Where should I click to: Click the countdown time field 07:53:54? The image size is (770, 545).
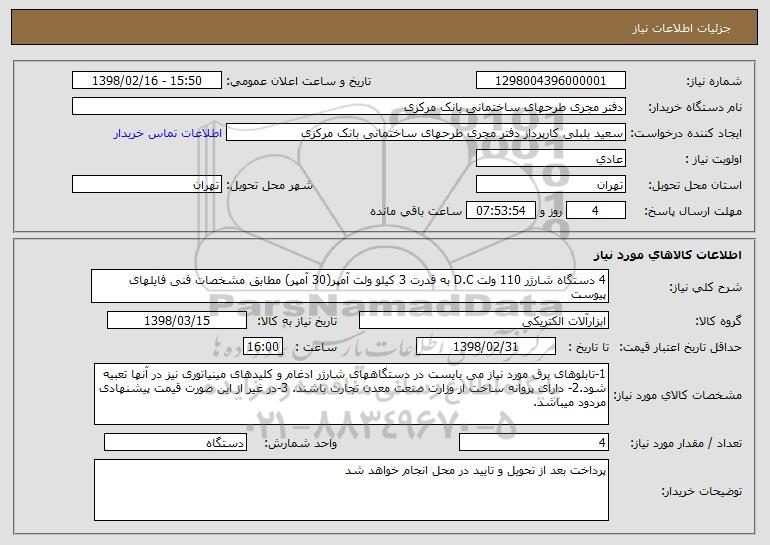click(x=500, y=211)
